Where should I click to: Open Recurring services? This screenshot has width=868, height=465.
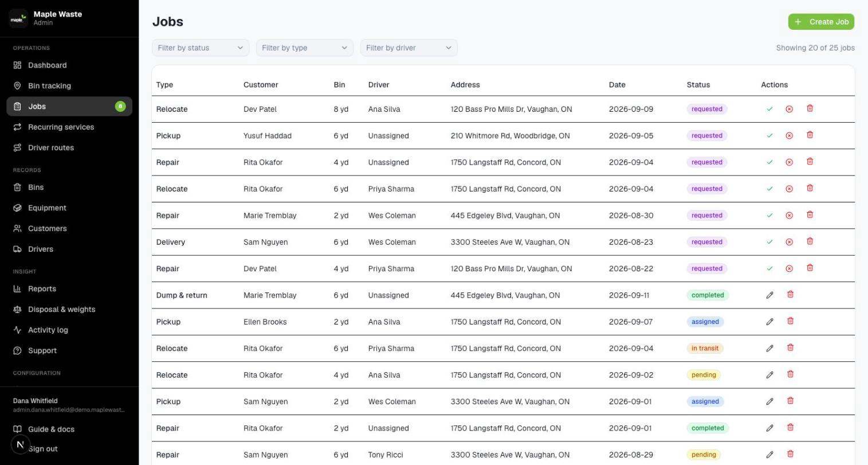point(69,127)
